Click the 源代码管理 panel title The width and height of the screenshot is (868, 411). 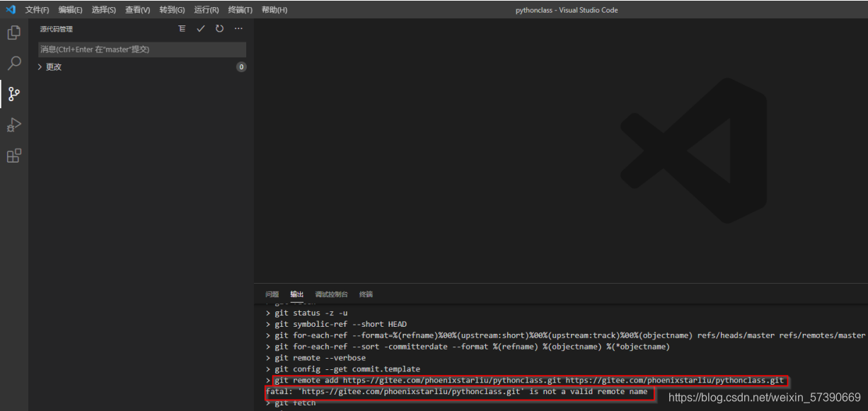(x=57, y=29)
